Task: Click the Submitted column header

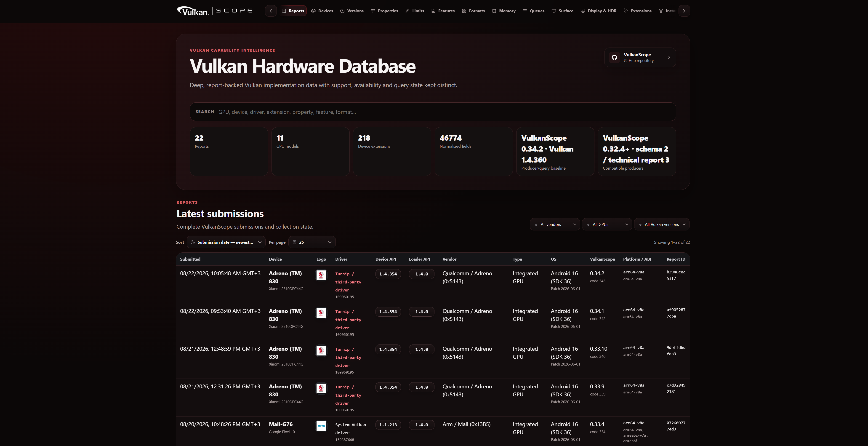Action: (x=190, y=259)
